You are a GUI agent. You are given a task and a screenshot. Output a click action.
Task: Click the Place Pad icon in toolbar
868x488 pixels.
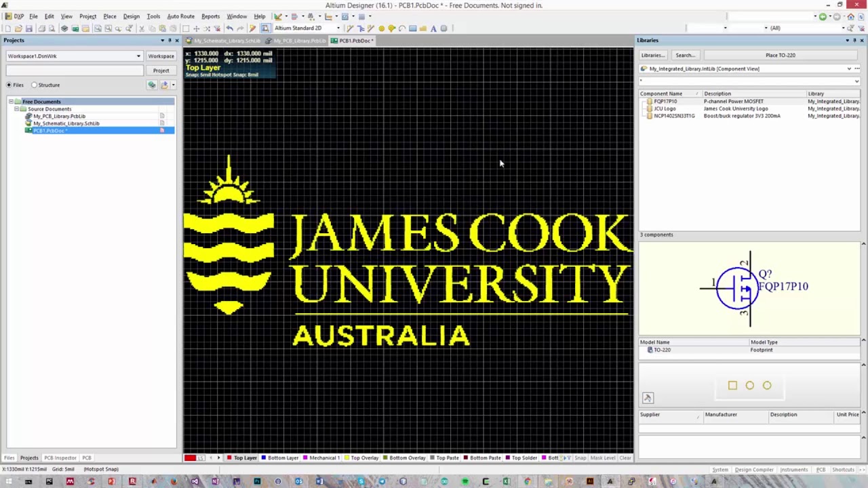381,28
